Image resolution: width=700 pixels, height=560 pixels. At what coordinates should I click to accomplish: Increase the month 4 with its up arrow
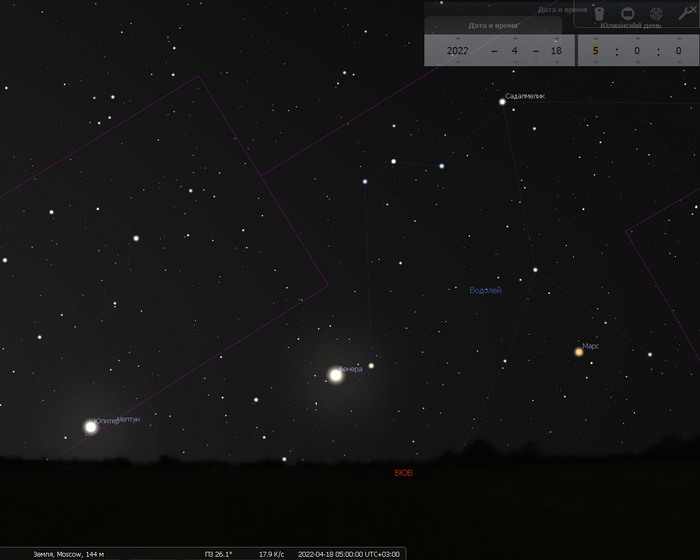tap(515, 39)
